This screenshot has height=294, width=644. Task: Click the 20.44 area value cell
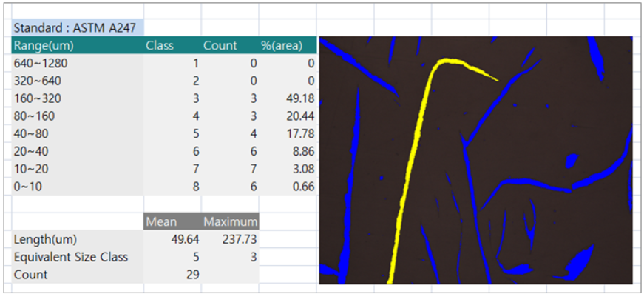[288, 116]
